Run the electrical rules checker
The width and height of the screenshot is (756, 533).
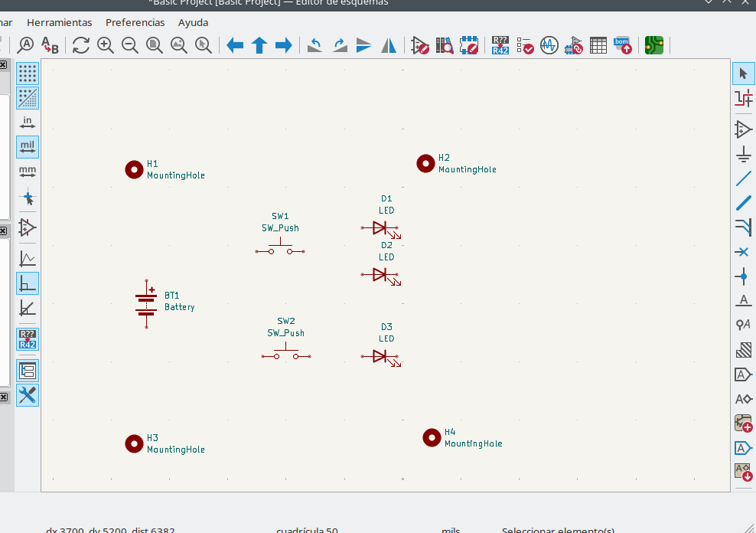pos(525,45)
